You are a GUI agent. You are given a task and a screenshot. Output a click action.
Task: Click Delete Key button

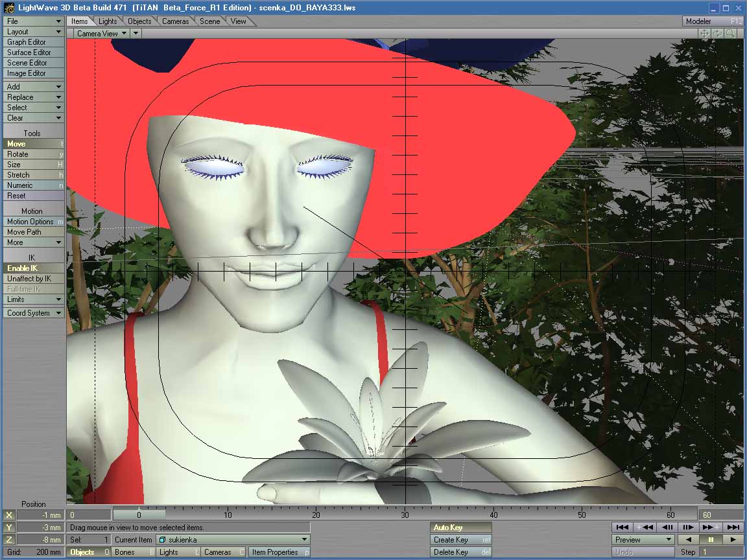click(460, 552)
